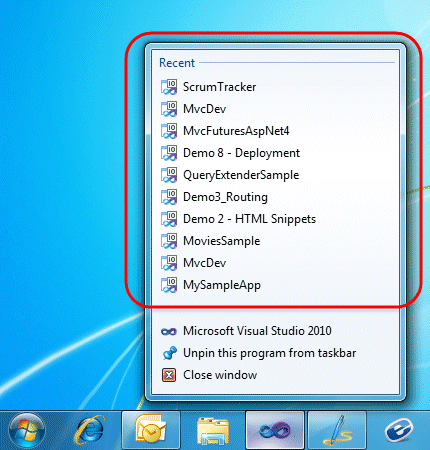430x450 pixels.
Task: Open the pen signature app icon
Action: 337,430
